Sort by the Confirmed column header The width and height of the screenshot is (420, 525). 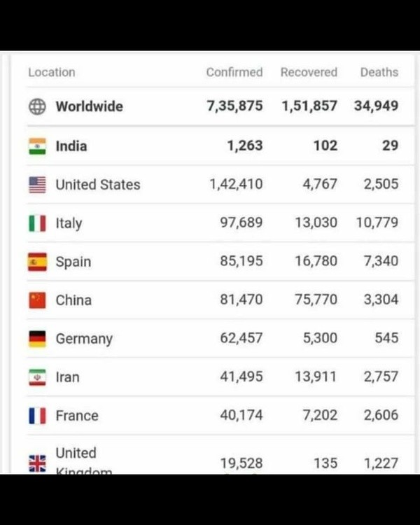pos(234,72)
